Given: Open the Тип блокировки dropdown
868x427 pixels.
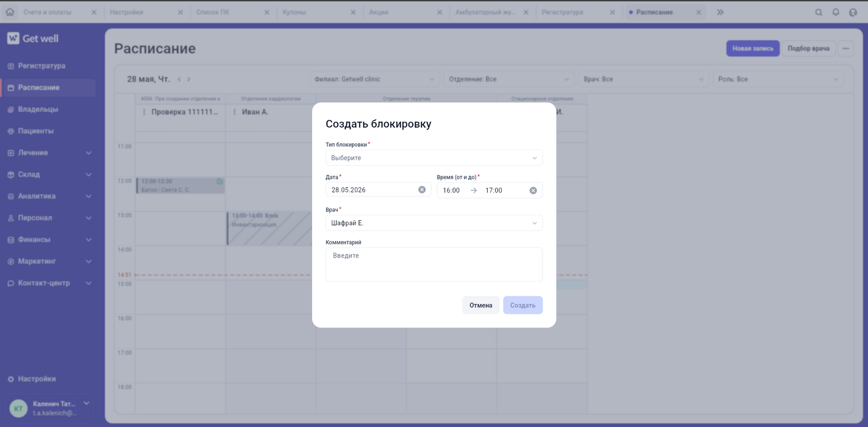Looking at the screenshot, I should coord(434,158).
